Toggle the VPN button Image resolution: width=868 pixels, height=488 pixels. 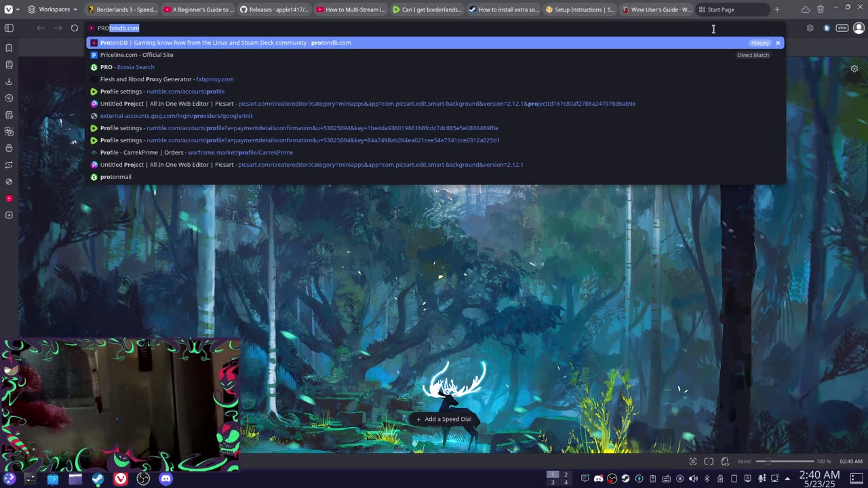tap(842, 28)
